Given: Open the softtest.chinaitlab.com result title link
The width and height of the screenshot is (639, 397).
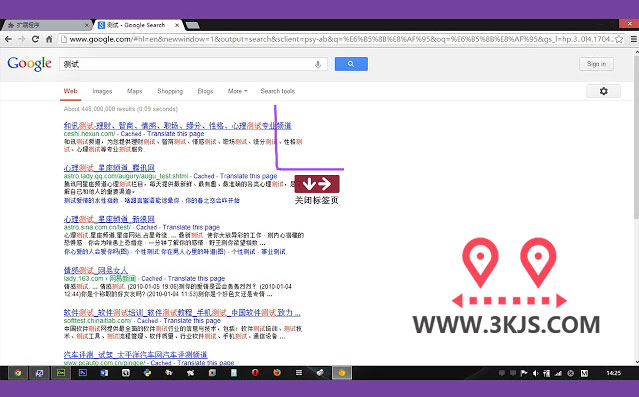Looking at the screenshot, I should click(x=182, y=313).
